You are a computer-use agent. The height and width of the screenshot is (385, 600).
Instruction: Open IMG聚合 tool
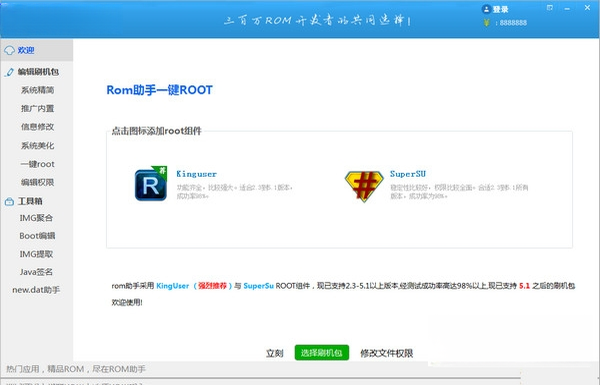click(x=36, y=218)
